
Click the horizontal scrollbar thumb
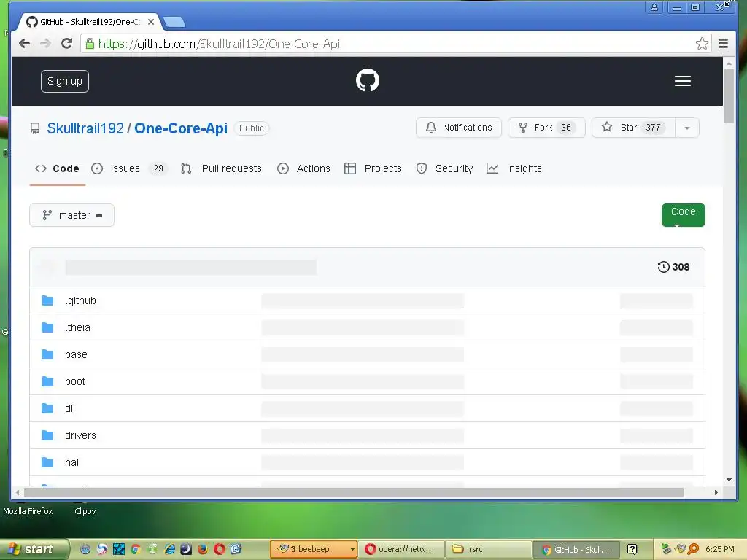[x=354, y=492]
